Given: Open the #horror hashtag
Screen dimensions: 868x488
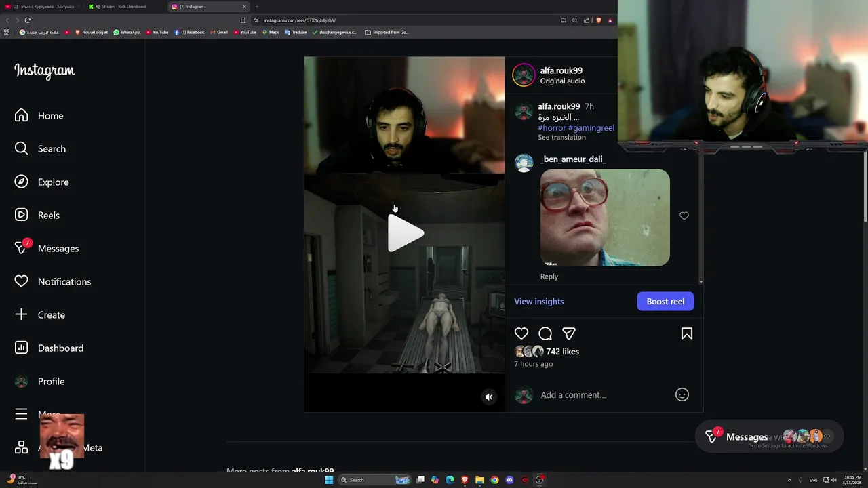Looking at the screenshot, I should (552, 128).
